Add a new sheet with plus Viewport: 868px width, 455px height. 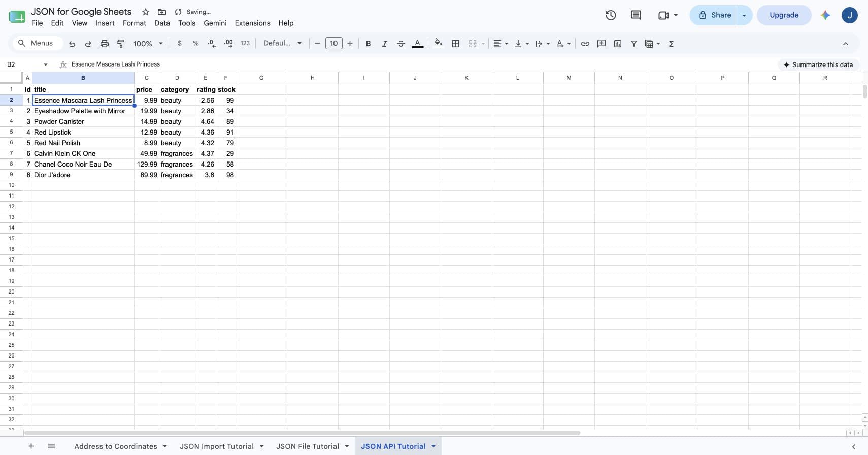(31, 446)
